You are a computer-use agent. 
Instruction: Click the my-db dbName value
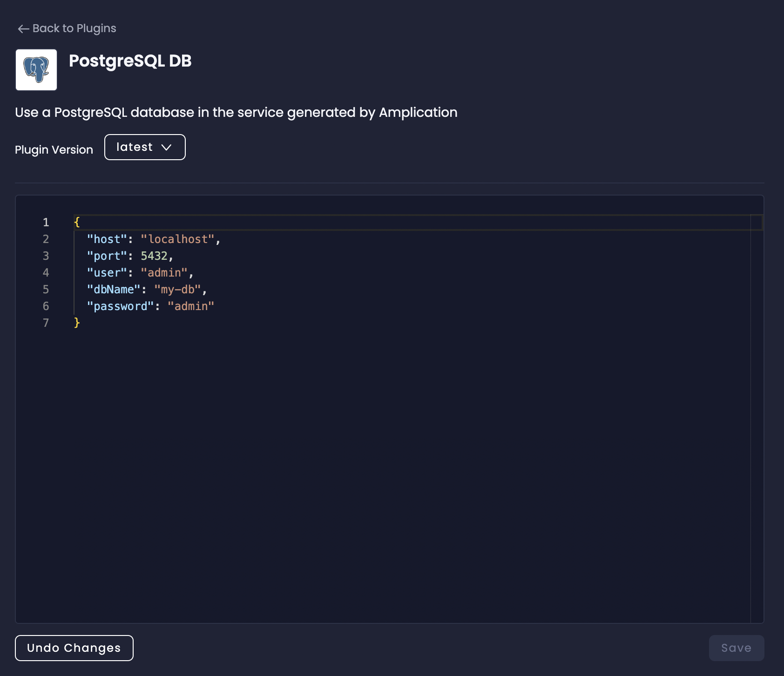[178, 289]
